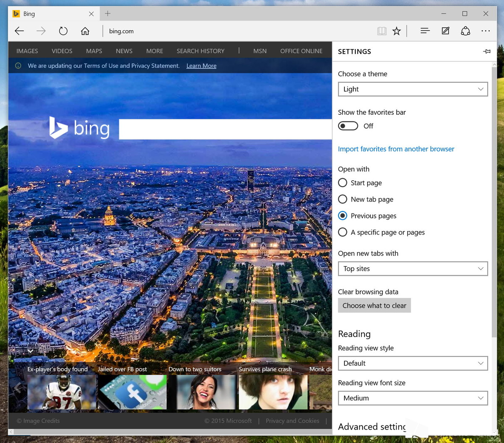Viewport: 504px width, 443px height.
Task: Click the Forward navigation arrow
Action: (x=41, y=31)
